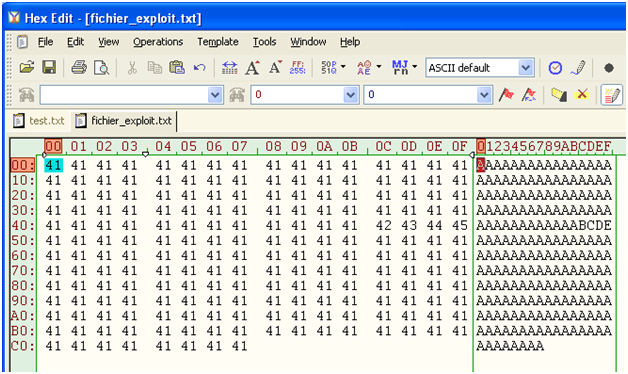This screenshot has height=374, width=628.
Task: Click the red flag bookmark icon
Action: [506, 95]
